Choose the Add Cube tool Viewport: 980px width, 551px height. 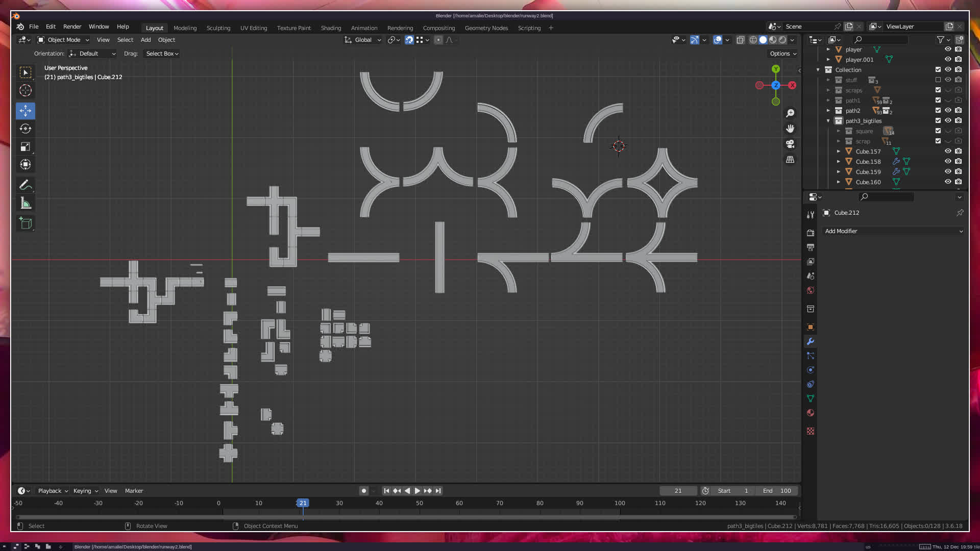click(x=26, y=223)
